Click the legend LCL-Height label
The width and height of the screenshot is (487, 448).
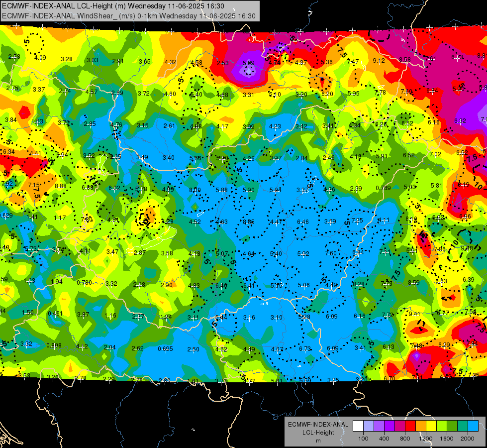click(x=318, y=433)
